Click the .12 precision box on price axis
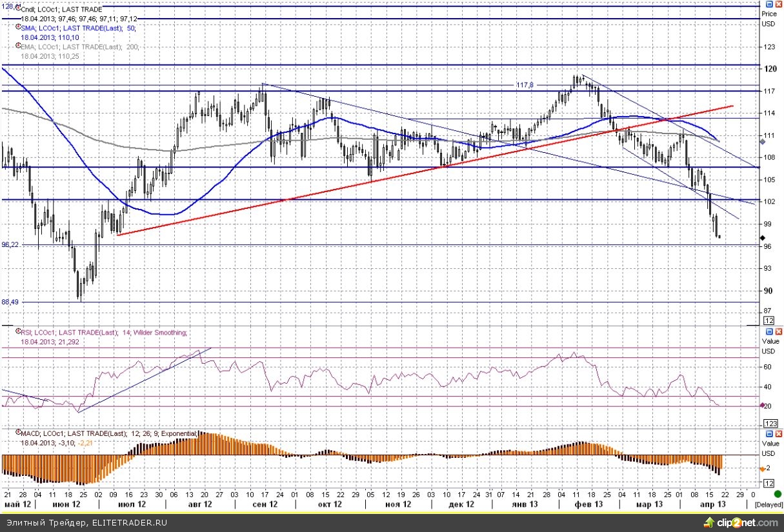Screen dimensions: 784x532 769,320
